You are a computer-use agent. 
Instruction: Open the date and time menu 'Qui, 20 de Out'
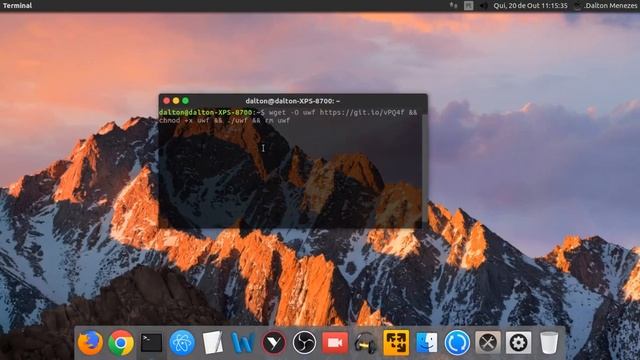point(530,5)
